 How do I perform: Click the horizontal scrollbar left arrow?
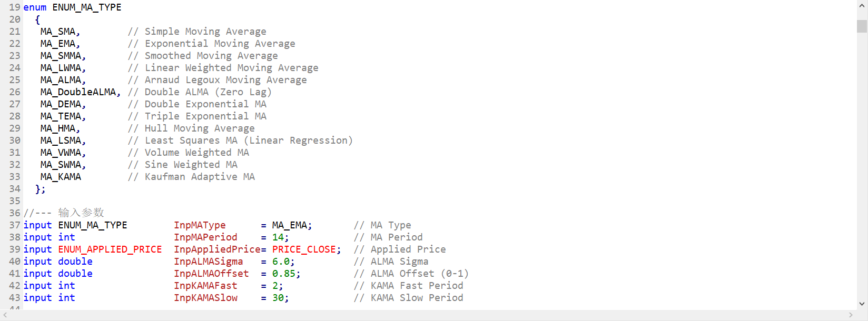pos(5,315)
